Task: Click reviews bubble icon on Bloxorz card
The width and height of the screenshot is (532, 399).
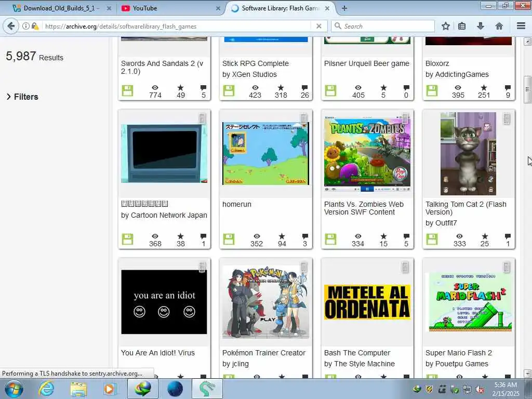Action: pos(508,87)
